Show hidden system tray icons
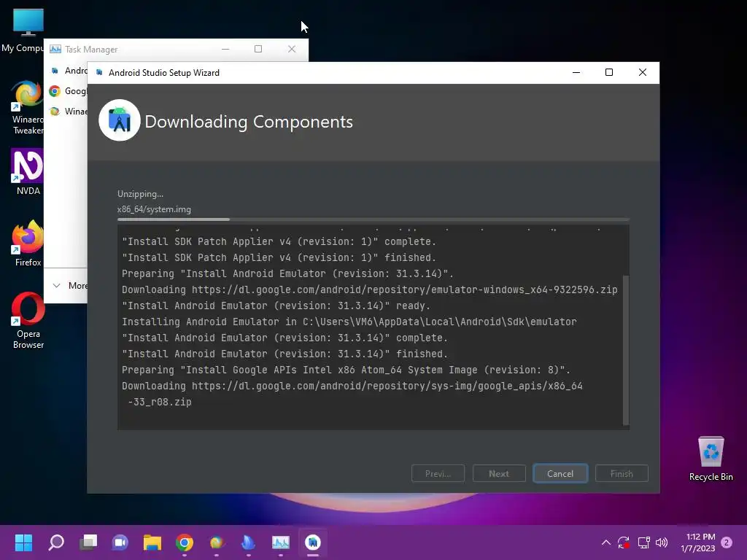 pyautogui.click(x=606, y=542)
